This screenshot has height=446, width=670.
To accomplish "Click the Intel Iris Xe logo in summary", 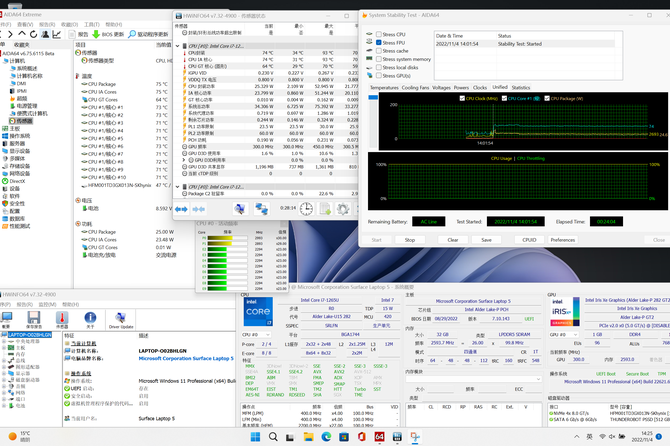I will 565,312.
